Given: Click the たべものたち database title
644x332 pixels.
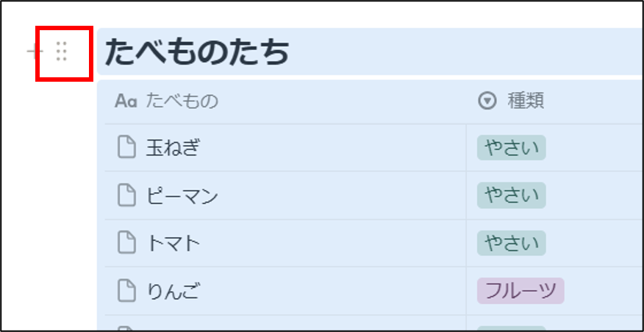Looking at the screenshot, I should coord(197,52).
